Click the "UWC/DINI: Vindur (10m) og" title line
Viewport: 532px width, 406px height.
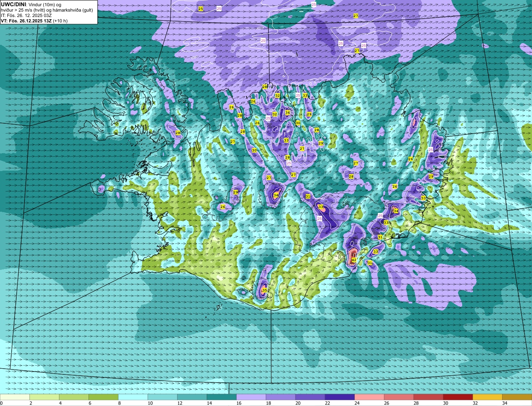[x=31, y=4]
